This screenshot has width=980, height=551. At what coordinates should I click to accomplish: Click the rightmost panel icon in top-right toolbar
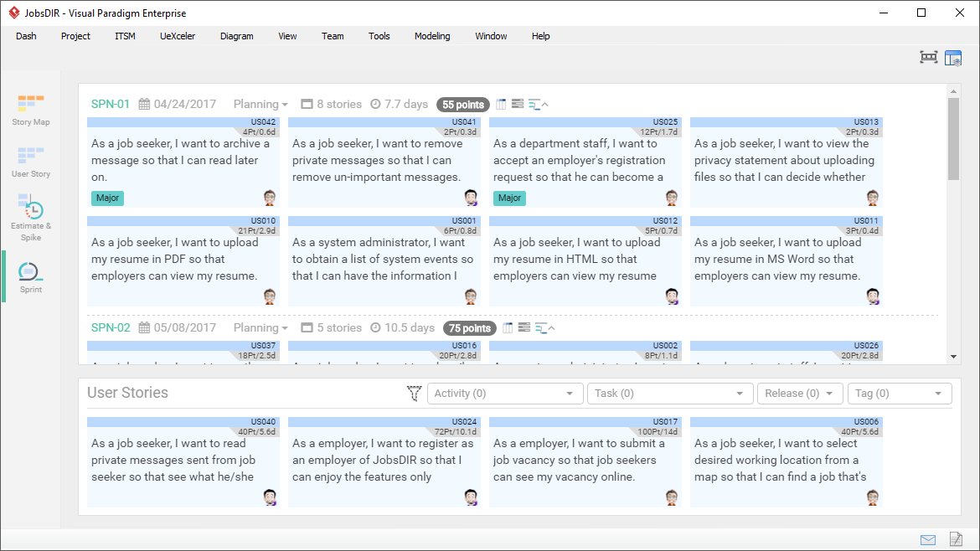(x=953, y=58)
